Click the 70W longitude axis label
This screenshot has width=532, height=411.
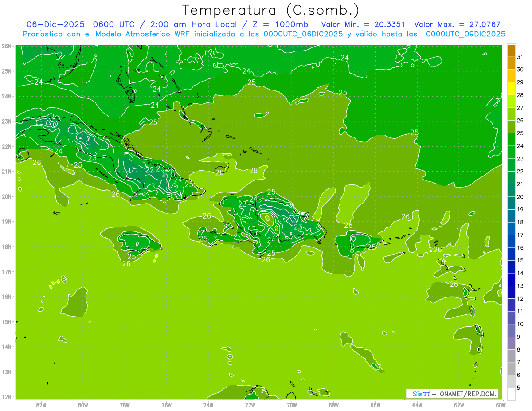[292, 405]
